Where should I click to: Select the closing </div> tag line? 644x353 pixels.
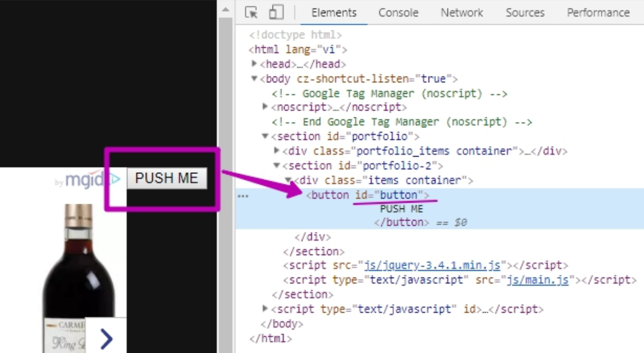(x=313, y=237)
